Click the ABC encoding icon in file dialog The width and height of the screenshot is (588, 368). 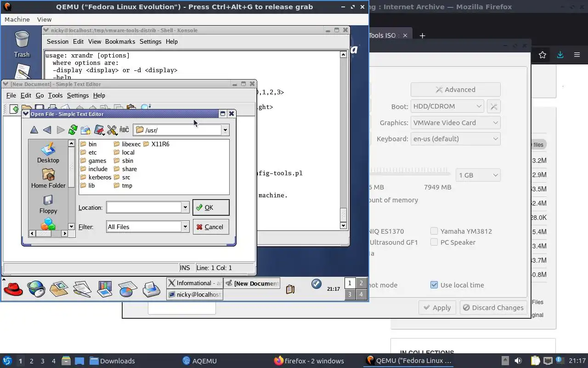(x=124, y=130)
